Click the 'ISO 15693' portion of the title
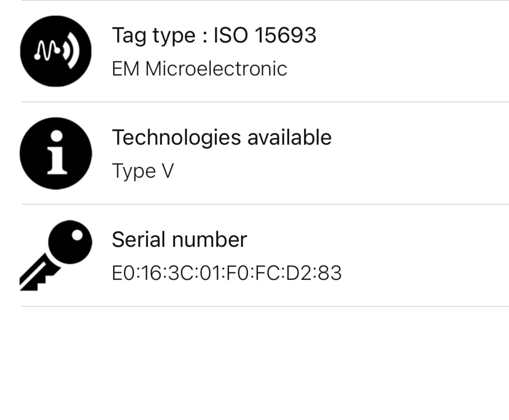509x420 pixels. (x=265, y=35)
